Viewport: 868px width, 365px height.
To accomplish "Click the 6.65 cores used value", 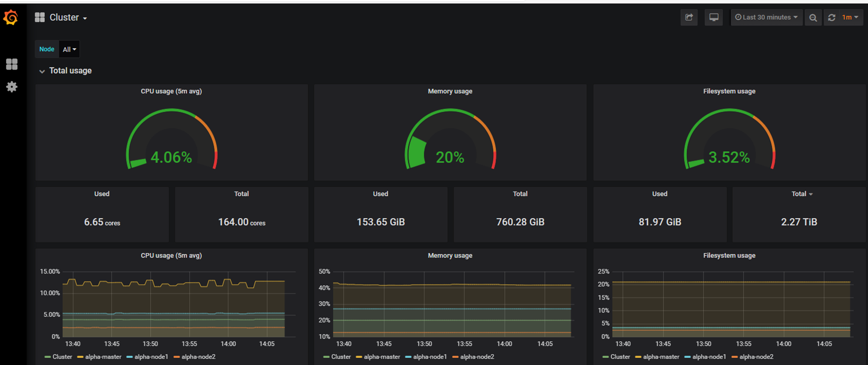I will click(x=102, y=222).
